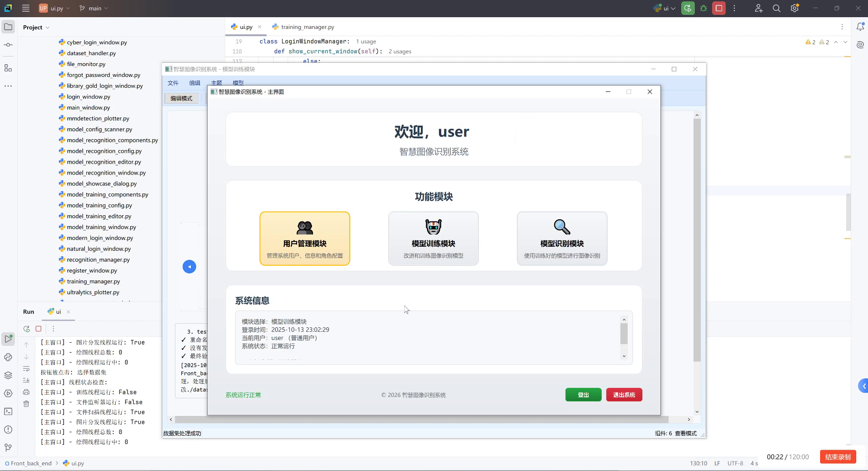Start debugging with the bug icon
The width and height of the screenshot is (868, 471).
(x=703, y=8)
